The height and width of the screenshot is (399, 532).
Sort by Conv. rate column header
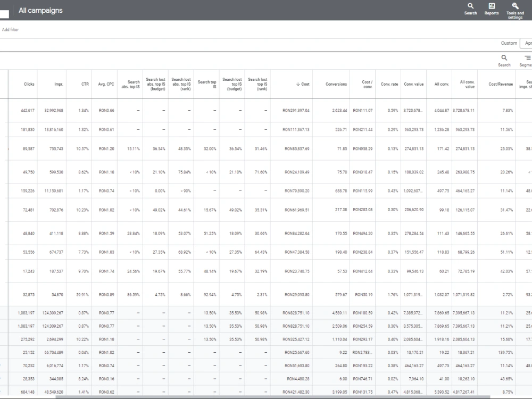389,84
